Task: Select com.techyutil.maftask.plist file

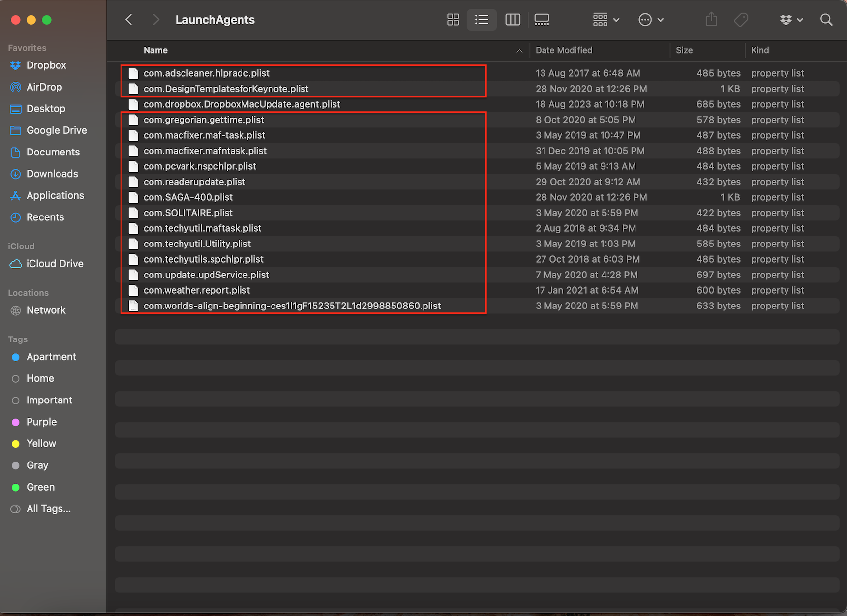Action: (x=477, y=228)
